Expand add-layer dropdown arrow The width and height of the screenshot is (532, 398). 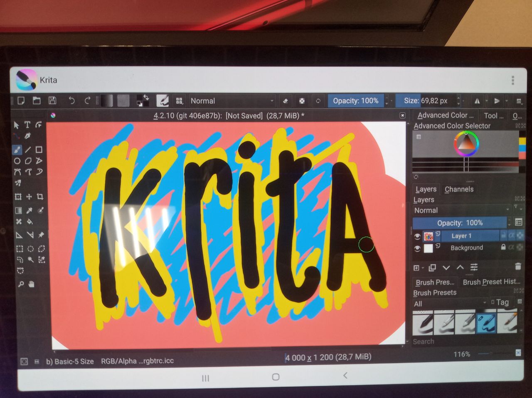423,268
